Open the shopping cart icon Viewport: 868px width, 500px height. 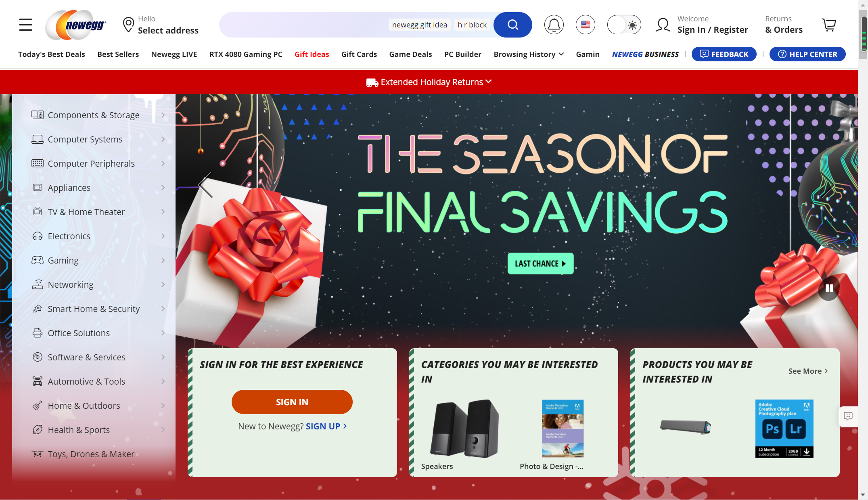click(829, 25)
